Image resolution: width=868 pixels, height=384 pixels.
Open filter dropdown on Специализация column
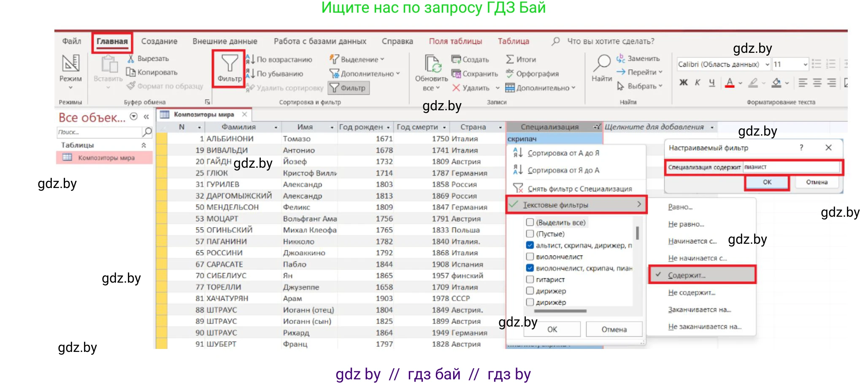click(x=597, y=126)
